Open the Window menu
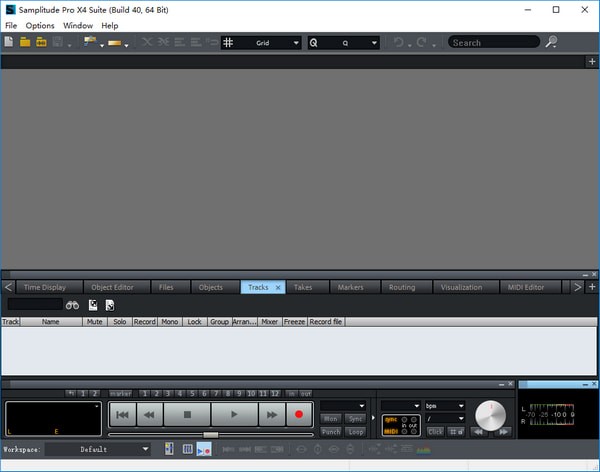 [x=78, y=26]
